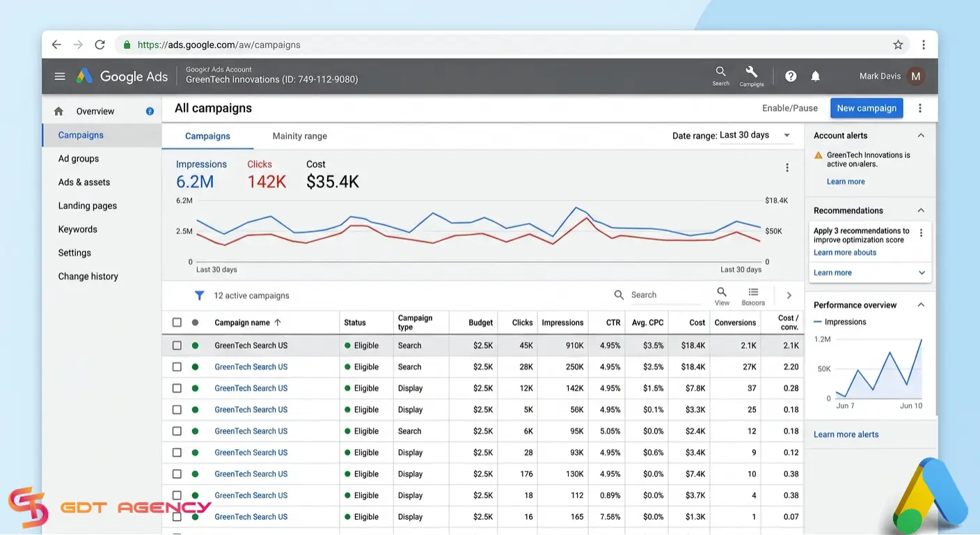Image resolution: width=980 pixels, height=535 pixels.
Task: Click the Google Ads logo
Action: coord(122,77)
